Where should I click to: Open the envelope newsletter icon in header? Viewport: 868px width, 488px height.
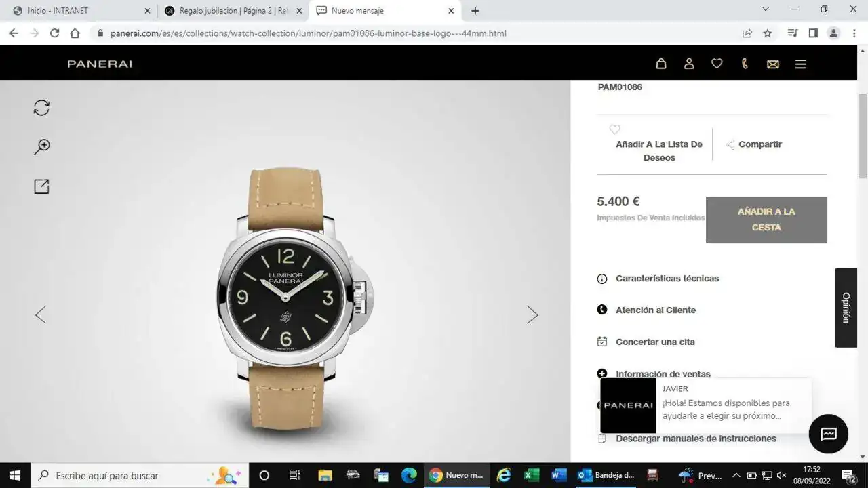[x=772, y=64]
